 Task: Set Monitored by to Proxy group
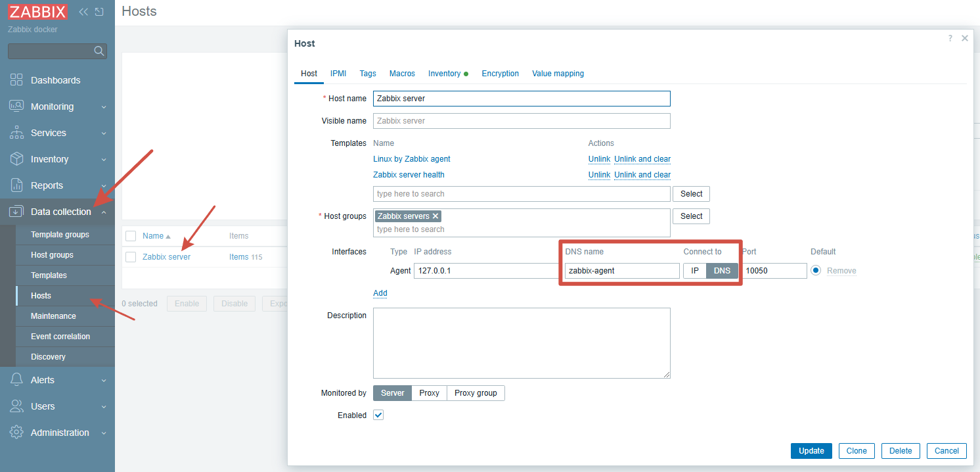tap(476, 393)
